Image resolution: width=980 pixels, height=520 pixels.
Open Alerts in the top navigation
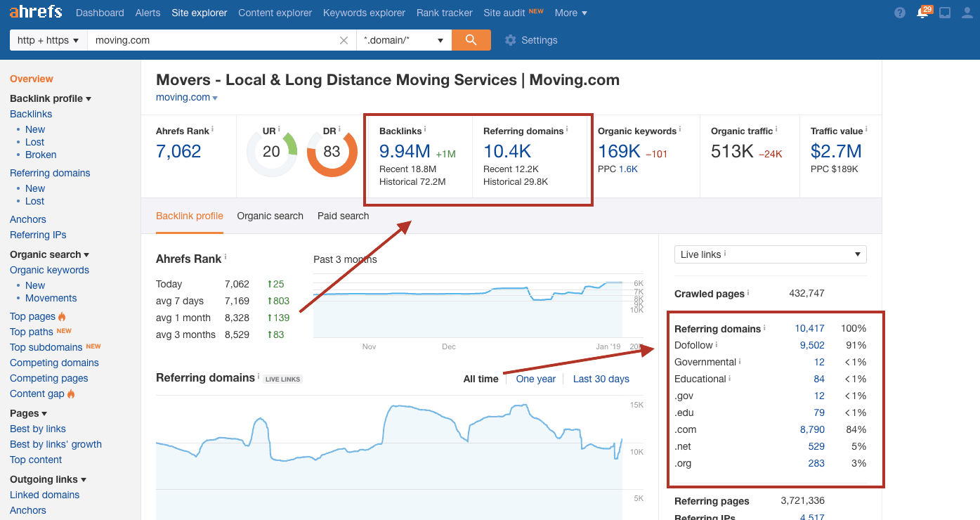click(148, 13)
